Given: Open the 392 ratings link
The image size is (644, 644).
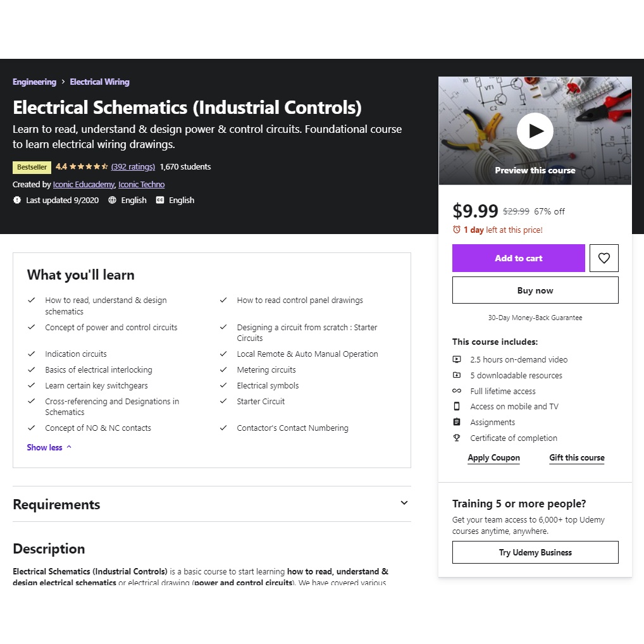Looking at the screenshot, I should (133, 167).
